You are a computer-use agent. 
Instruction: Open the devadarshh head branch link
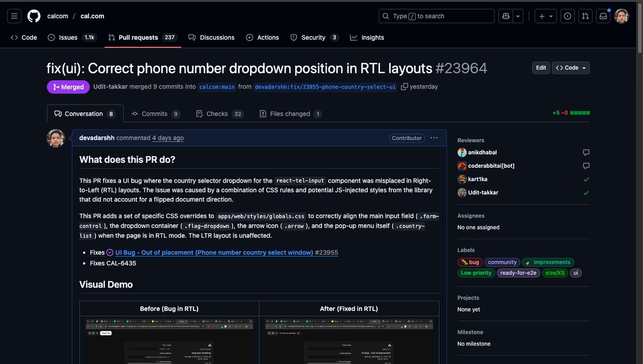[x=326, y=87]
